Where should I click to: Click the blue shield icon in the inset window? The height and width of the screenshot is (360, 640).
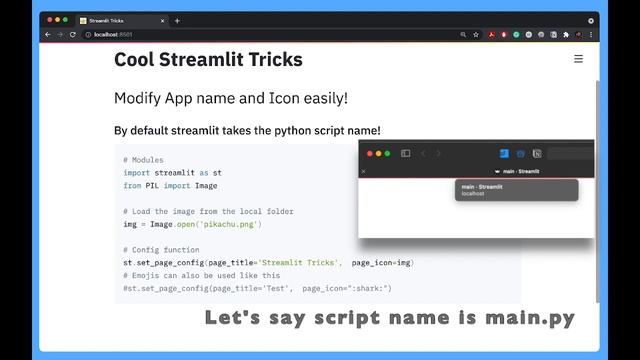click(x=520, y=154)
